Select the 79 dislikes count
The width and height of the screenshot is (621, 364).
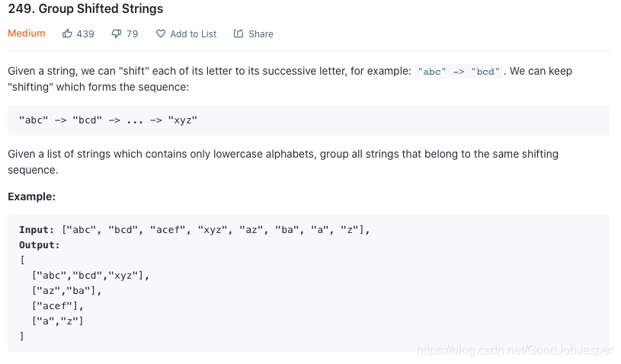133,34
